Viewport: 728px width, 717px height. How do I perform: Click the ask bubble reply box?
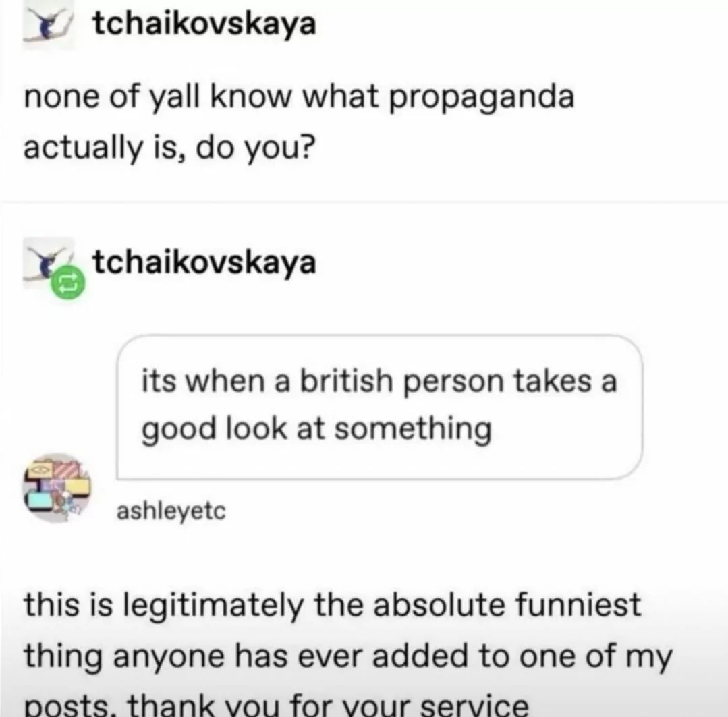pyautogui.click(x=380, y=407)
